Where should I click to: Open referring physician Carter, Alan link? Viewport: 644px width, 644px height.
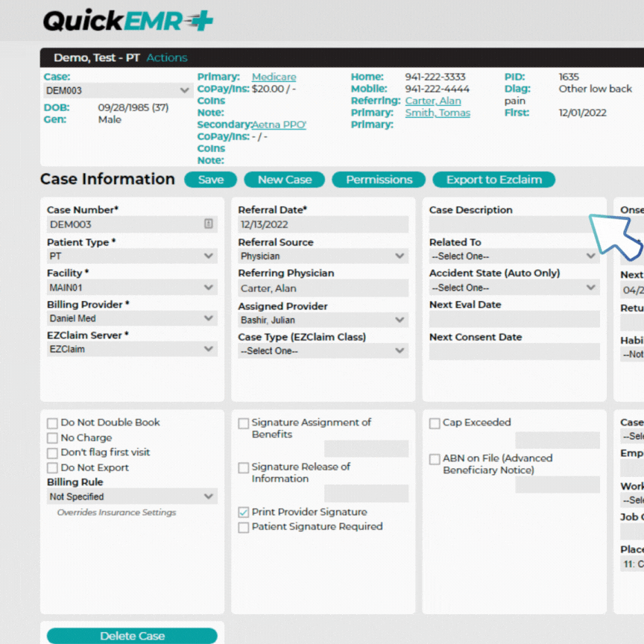434,101
